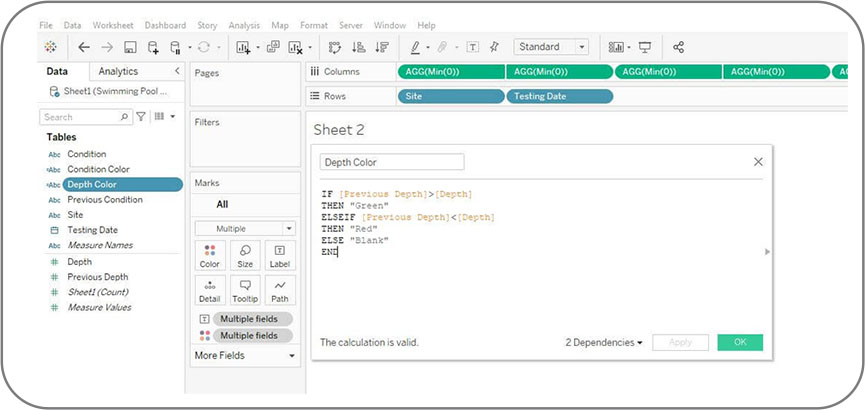Open the Color mark card
This screenshot has width=865, height=410.
(x=210, y=255)
